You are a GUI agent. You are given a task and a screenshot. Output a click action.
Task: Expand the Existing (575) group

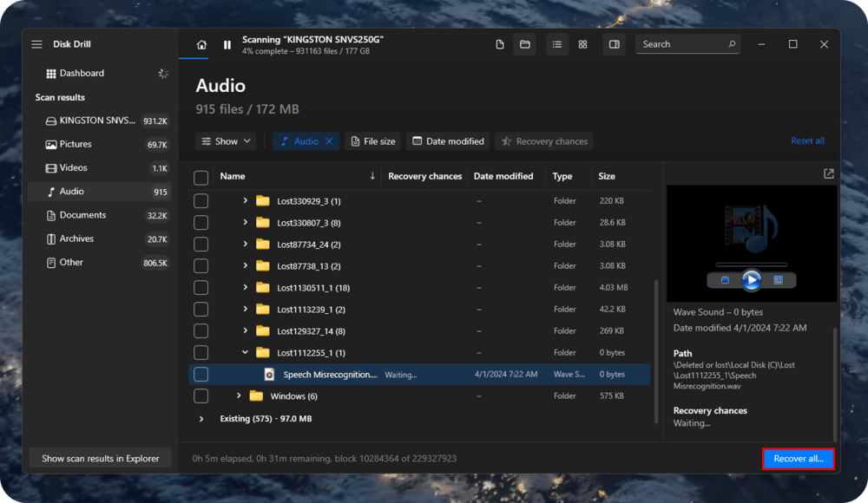pyautogui.click(x=201, y=419)
